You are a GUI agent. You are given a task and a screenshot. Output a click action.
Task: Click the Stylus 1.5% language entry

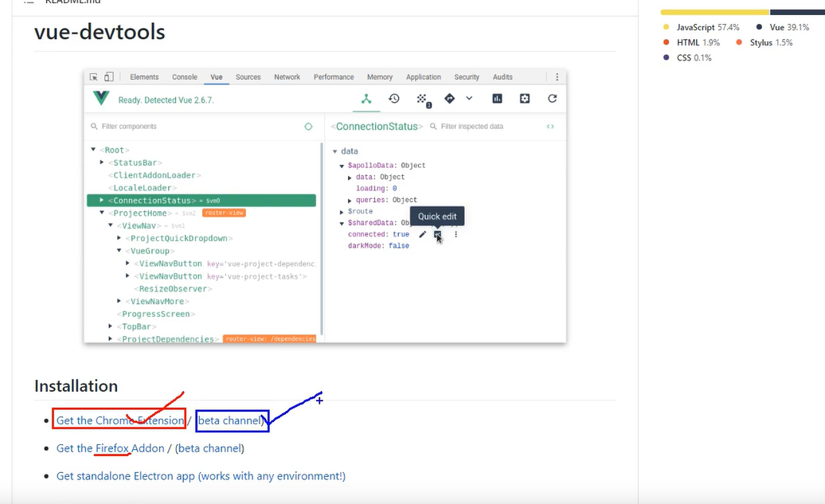(x=764, y=43)
